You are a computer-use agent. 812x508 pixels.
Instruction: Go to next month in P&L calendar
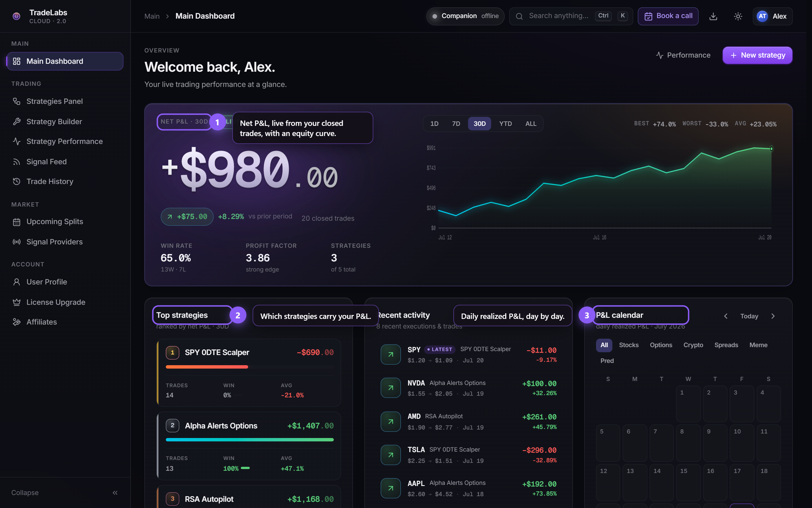coord(773,316)
